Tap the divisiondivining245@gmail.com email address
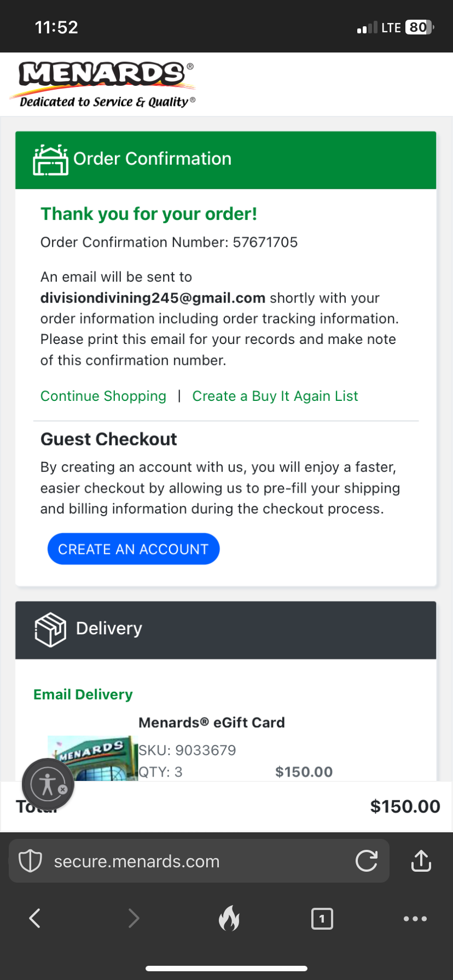 click(x=153, y=298)
